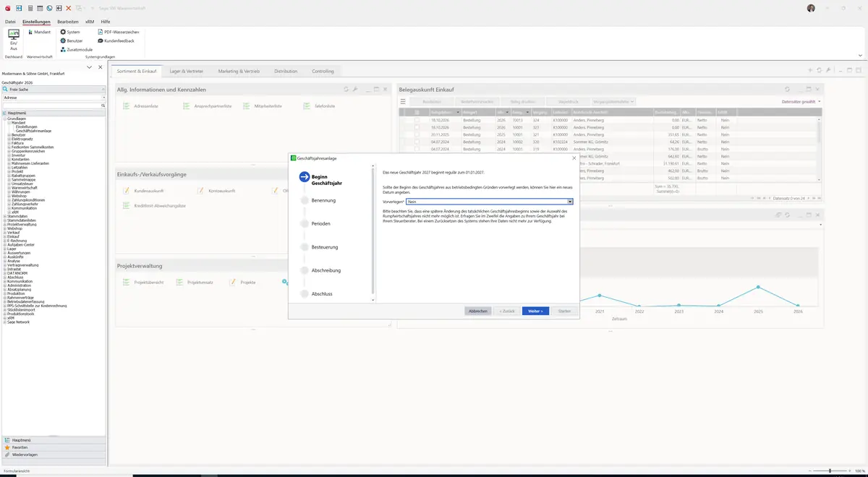Open the Hilfe menu
This screenshot has width=868, height=477.
[106, 22]
